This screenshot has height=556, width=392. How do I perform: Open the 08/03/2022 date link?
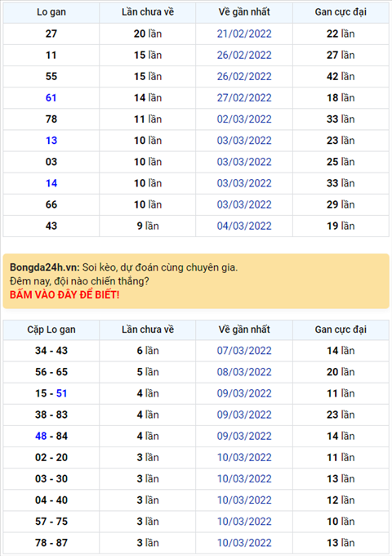[x=244, y=372]
